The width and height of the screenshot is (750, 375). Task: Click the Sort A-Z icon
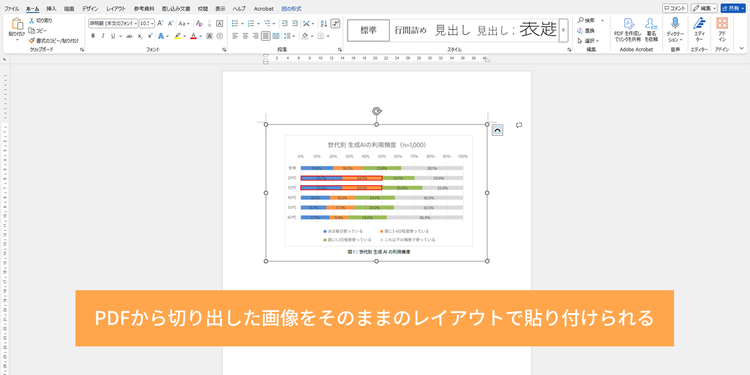tap(323, 23)
